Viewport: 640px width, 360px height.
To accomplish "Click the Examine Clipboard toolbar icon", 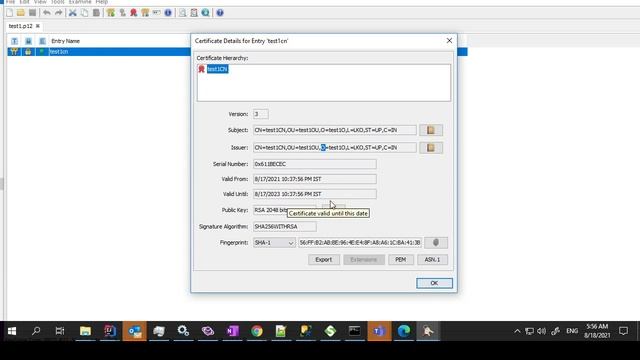I will (x=194, y=13).
